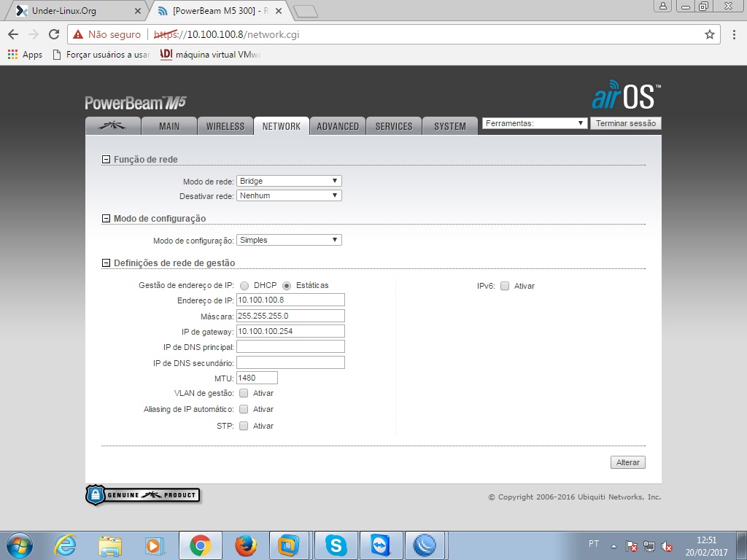Open the Chrome three-dot menu
The image size is (747, 560).
point(734,34)
